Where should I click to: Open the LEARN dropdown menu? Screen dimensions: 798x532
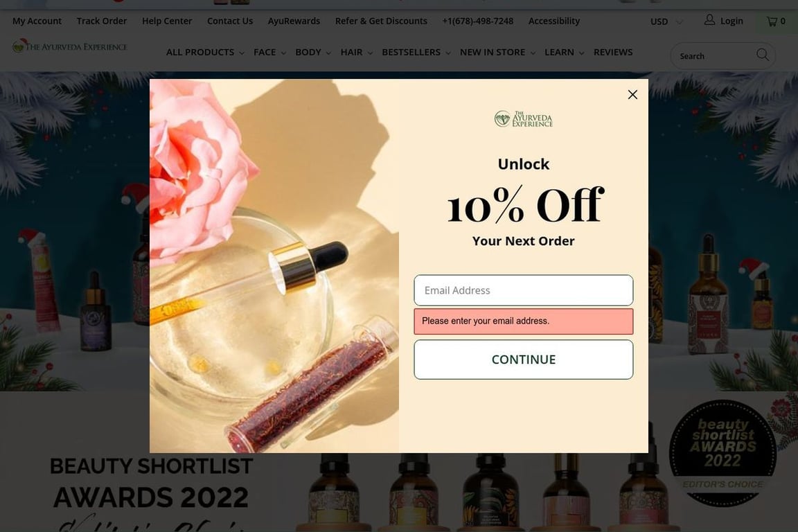[564, 52]
